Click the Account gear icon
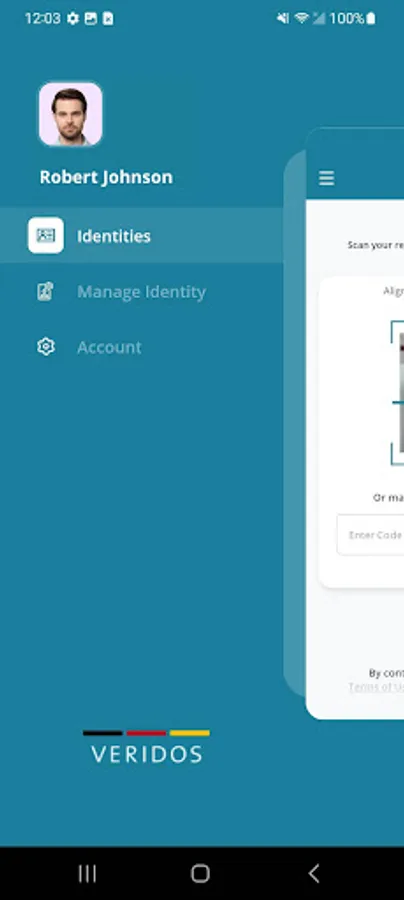Screen dimensions: 404x900 coord(46,347)
